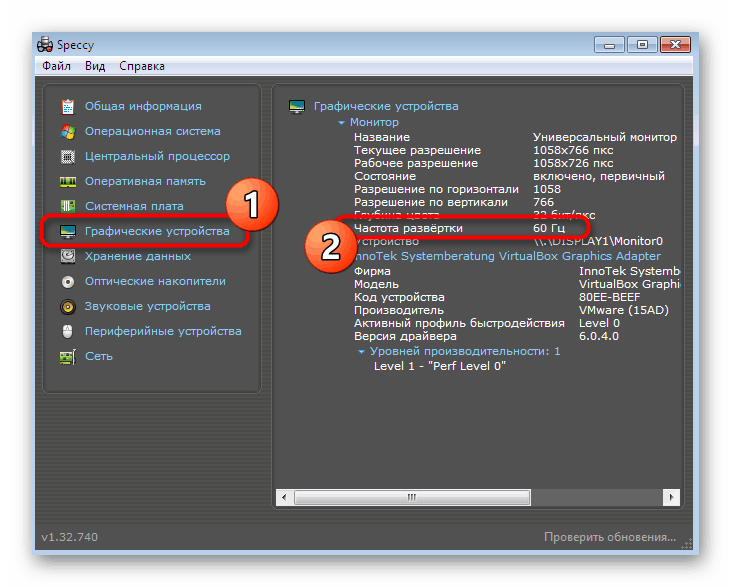Click the network card icon beside Сеть
The height and width of the screenshot is (587, 731).
point(68,357)
